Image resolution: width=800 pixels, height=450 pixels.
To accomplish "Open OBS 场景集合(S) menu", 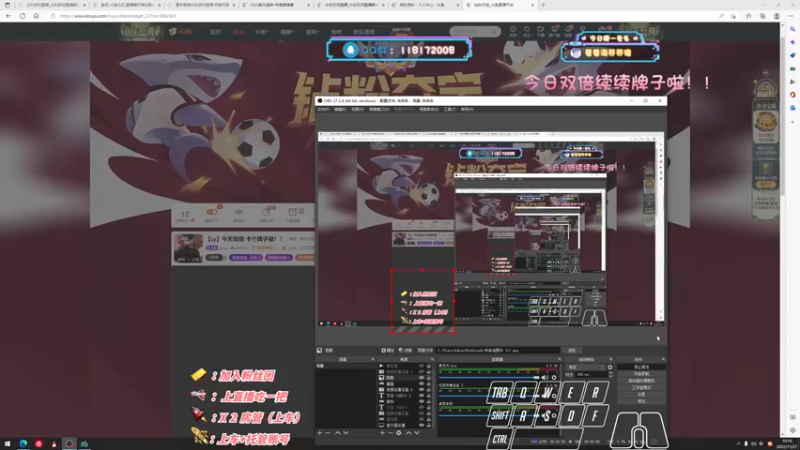I will point(429,109).
